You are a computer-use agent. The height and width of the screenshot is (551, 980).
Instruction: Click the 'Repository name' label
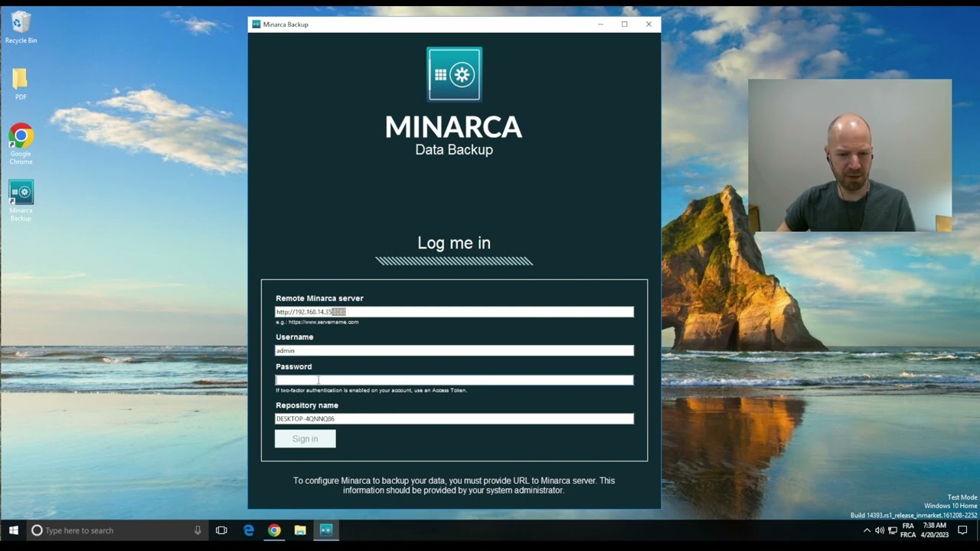pos(306,406)
